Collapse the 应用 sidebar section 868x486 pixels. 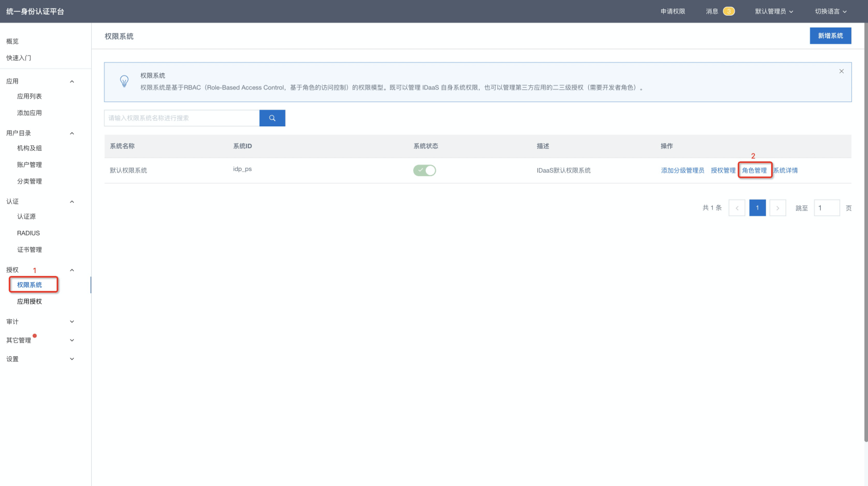click(72, 81)
